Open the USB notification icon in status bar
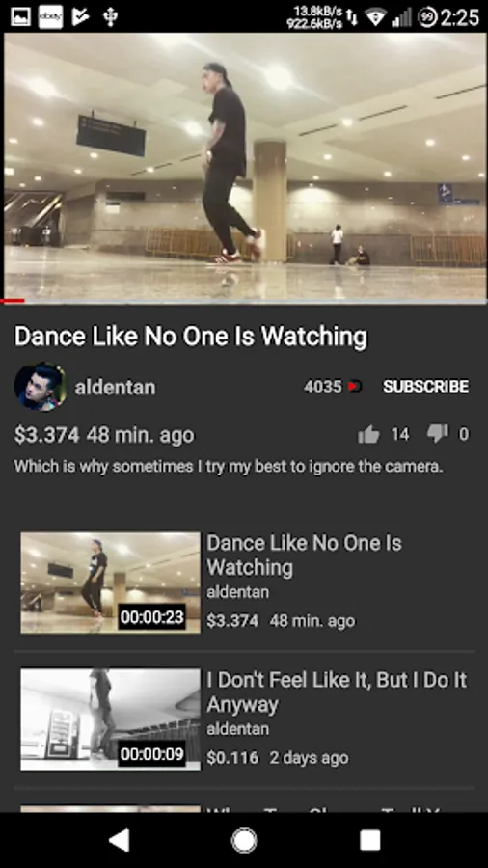The image size is (488, 868). 110,16
